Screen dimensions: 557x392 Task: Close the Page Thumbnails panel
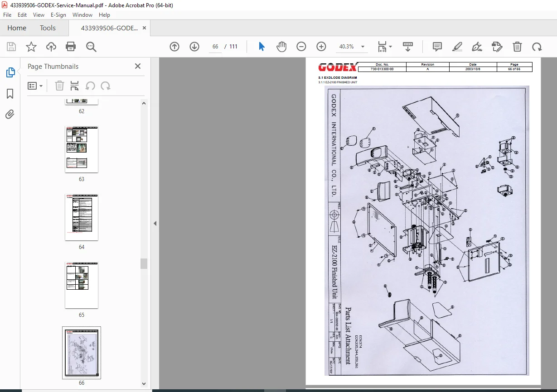point(138,66)
